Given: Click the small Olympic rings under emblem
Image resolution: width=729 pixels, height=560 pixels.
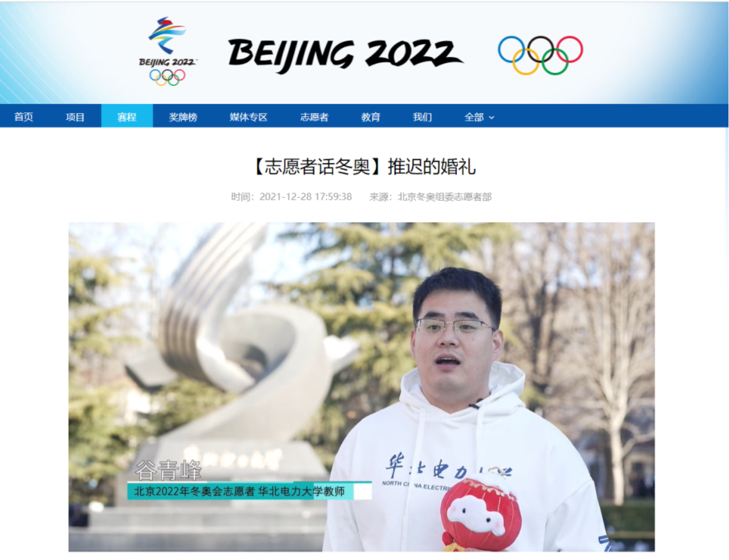Looking at the screenshot, I should (x=167, y=77).
